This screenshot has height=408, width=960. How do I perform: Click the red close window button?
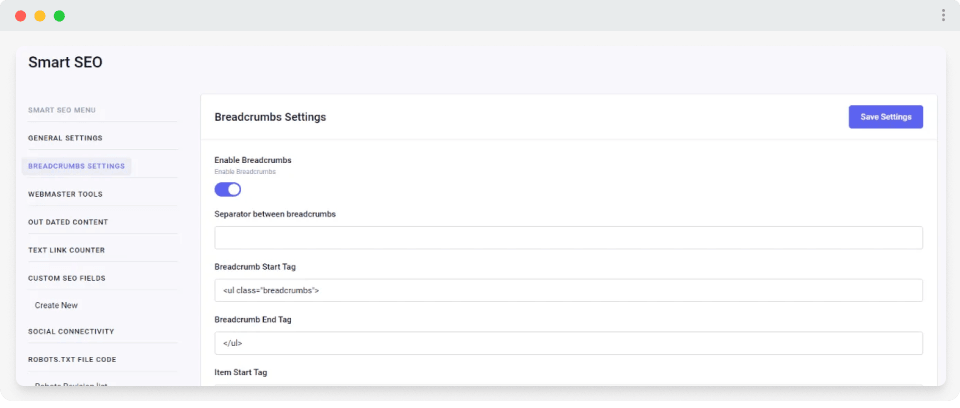point(21,16)
